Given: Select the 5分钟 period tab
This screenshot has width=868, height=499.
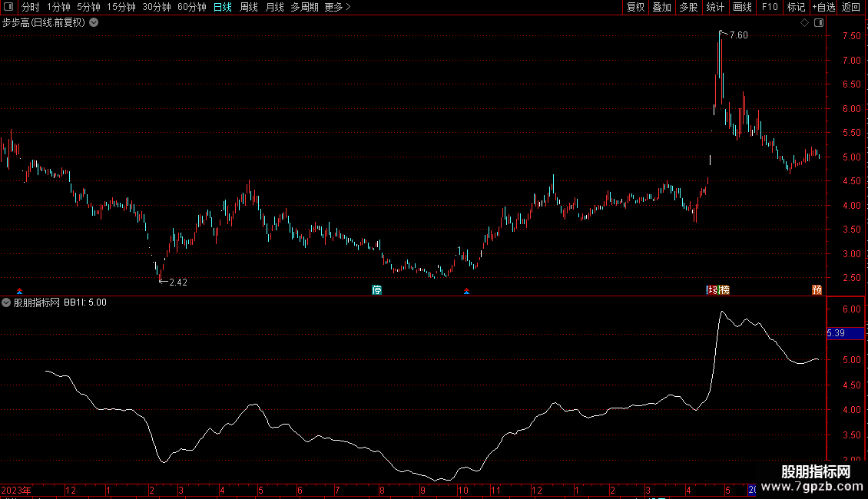Looking at the screenshot, I should click(88, 7).
